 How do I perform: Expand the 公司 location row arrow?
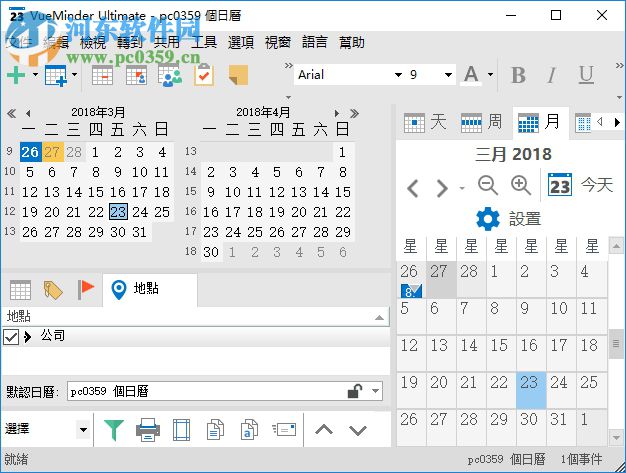[28, 337]
